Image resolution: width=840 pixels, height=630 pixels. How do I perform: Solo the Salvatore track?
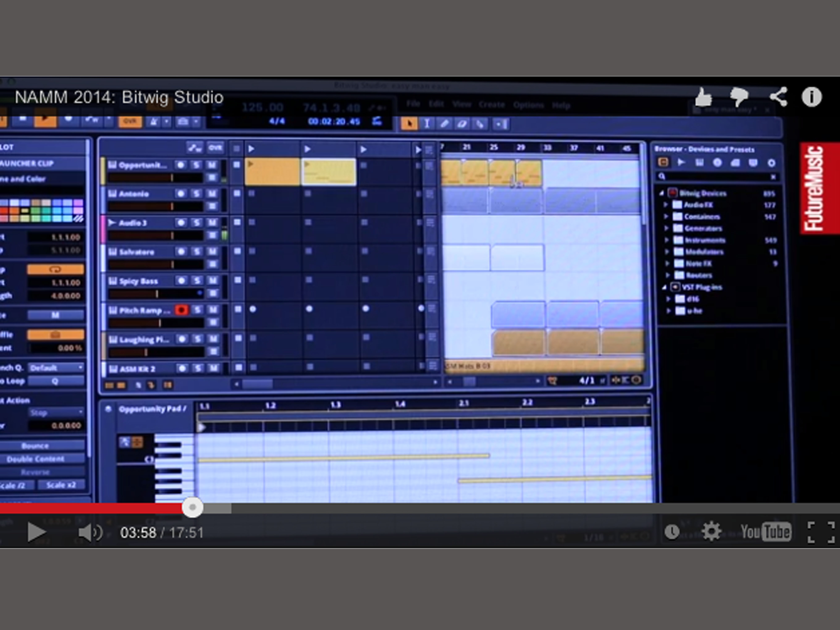click(197, 251)
